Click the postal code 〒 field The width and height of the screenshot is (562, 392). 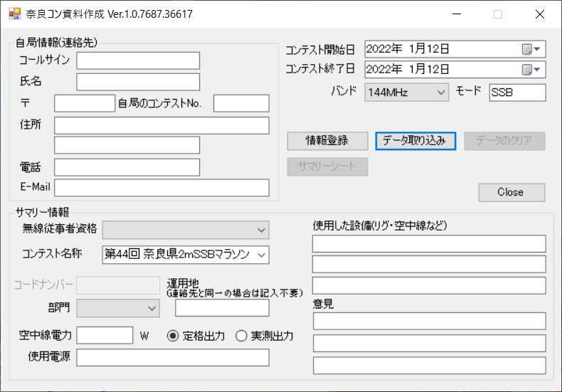tap(84, 103)
